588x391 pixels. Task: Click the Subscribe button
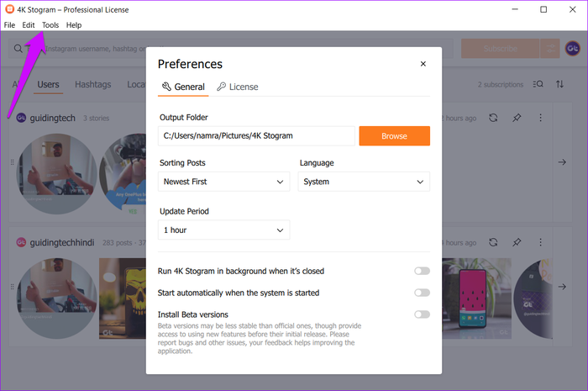click(x=501, y=49)
